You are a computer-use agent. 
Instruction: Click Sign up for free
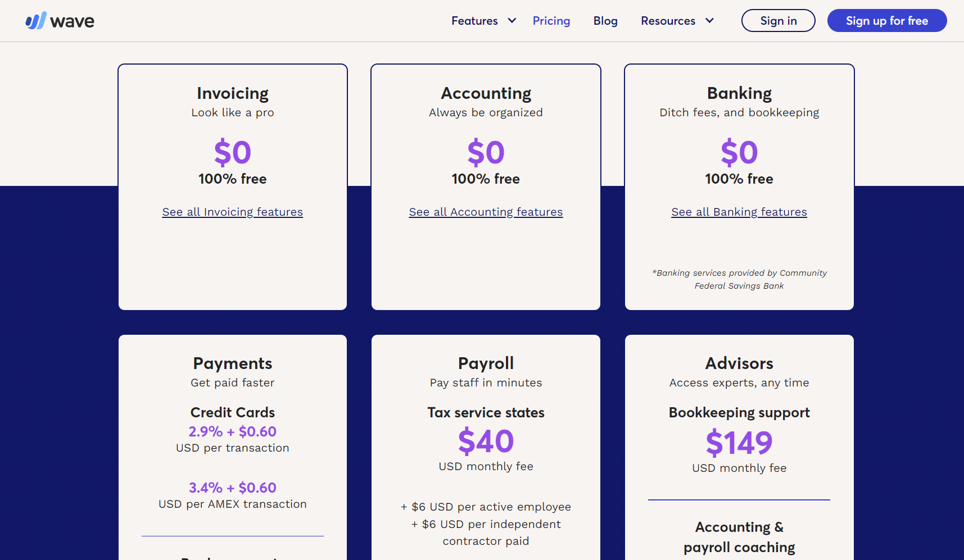coord(887,21)
